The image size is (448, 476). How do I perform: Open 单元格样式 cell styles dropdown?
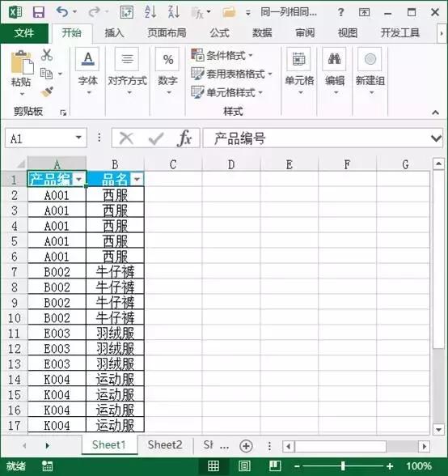point(227,92)
